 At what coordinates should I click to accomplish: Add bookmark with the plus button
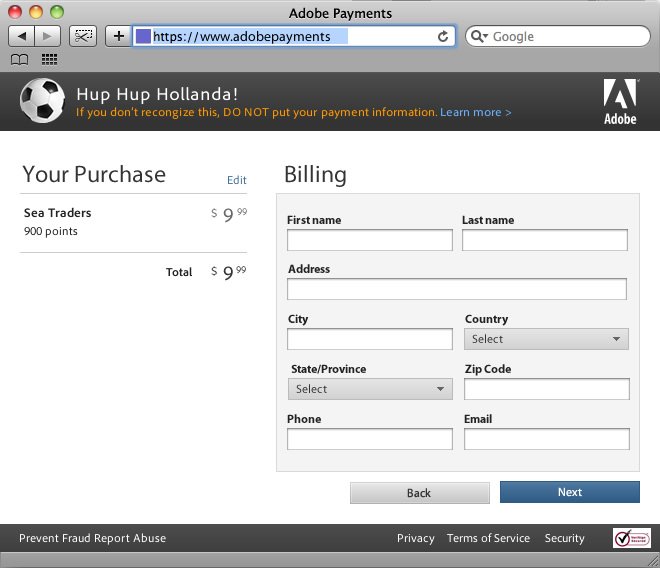tap(119, 36)
